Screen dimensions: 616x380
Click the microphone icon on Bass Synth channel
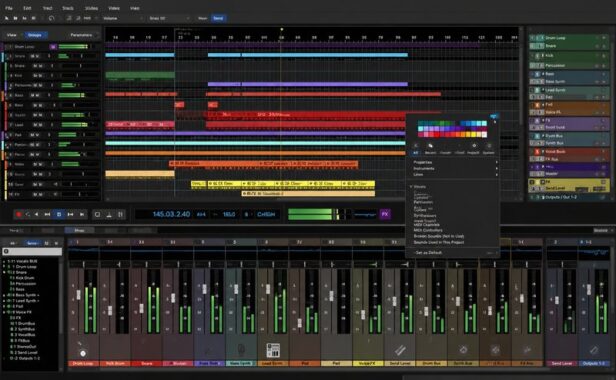241,349
